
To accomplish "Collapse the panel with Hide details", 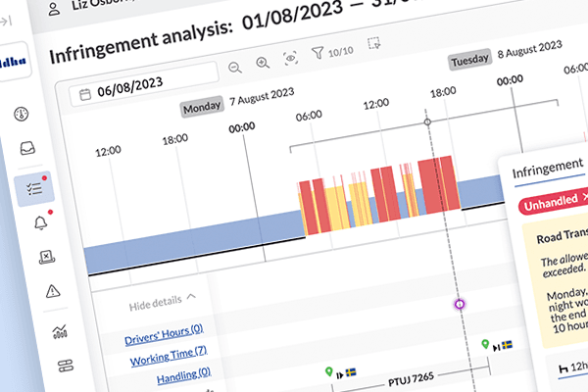I will pos(162,302).
